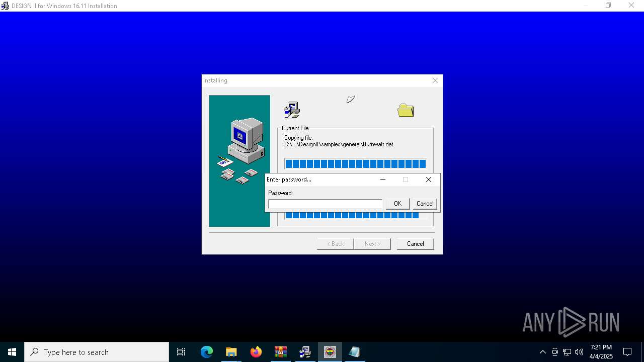Screen dimensions: 644x362
Task: Click the round yellow-blue emblem taskbar icon
Action: click(330, 352)
